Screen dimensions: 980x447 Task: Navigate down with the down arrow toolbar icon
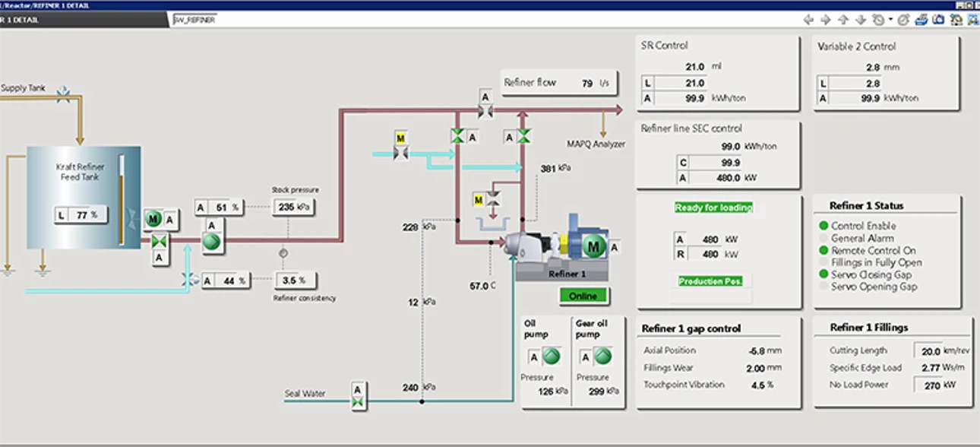tap(860, 20)
